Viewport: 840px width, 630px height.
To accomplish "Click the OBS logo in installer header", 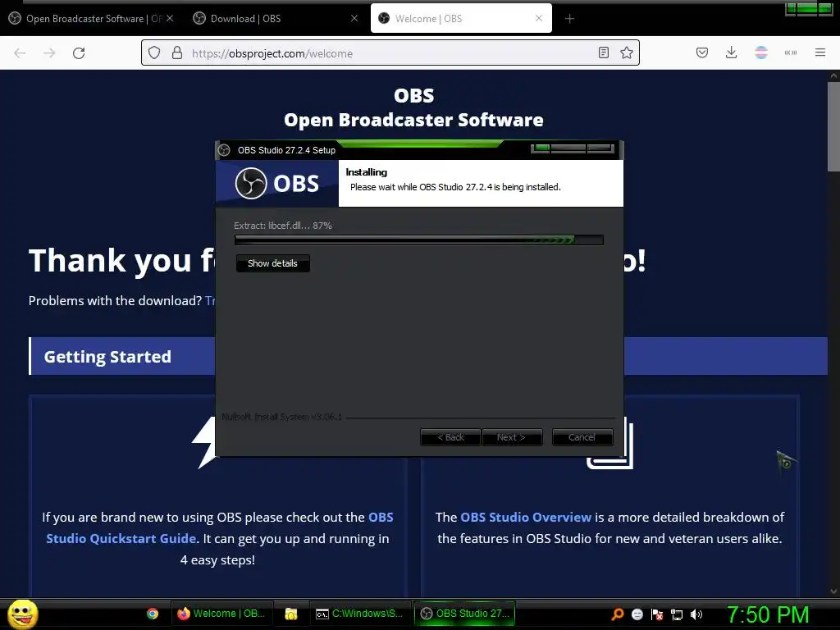I will click(x=277, y=183).
